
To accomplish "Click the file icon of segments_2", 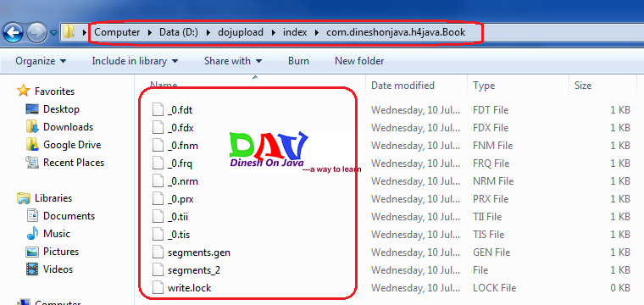I will (x=158, y=269).
